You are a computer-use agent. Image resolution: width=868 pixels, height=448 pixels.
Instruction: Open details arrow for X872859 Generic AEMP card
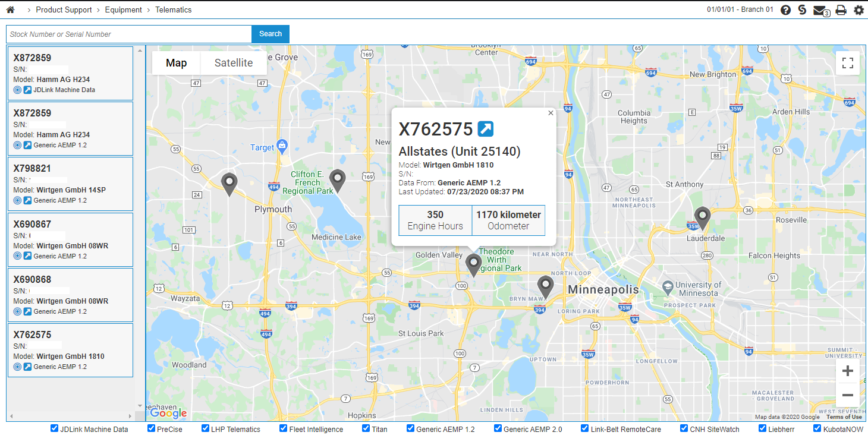click(27, 145)
